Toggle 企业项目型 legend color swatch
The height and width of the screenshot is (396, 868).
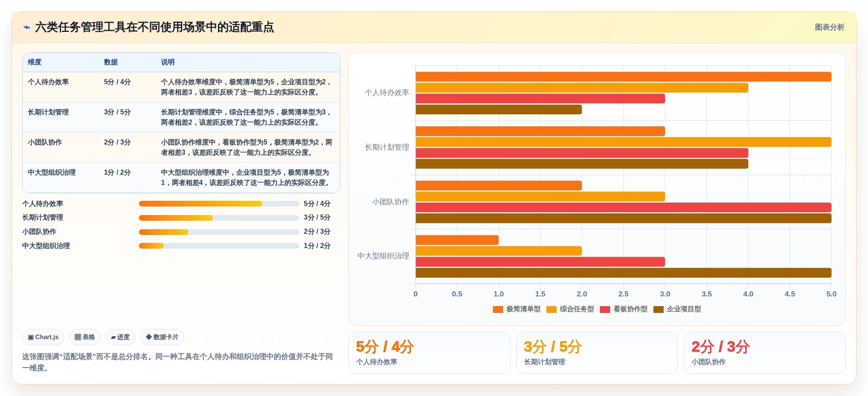(x=659, y=310)
